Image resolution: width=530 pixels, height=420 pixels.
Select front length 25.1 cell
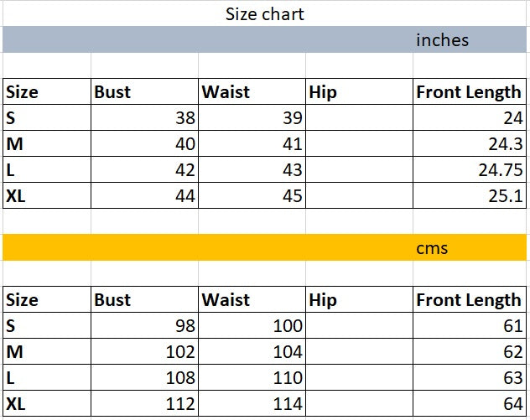pyautogui.click(x=470, y=197)
